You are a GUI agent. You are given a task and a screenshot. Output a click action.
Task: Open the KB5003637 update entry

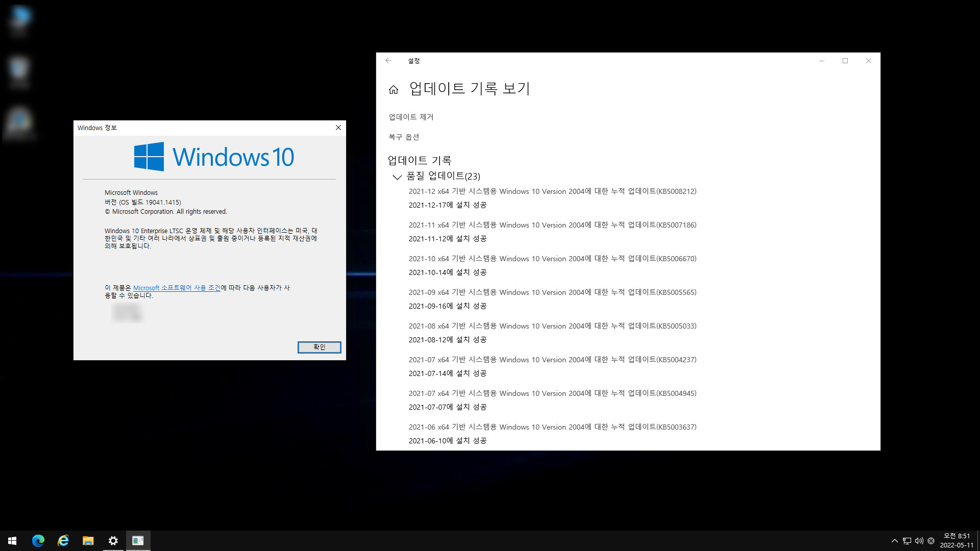click(552, 427)
